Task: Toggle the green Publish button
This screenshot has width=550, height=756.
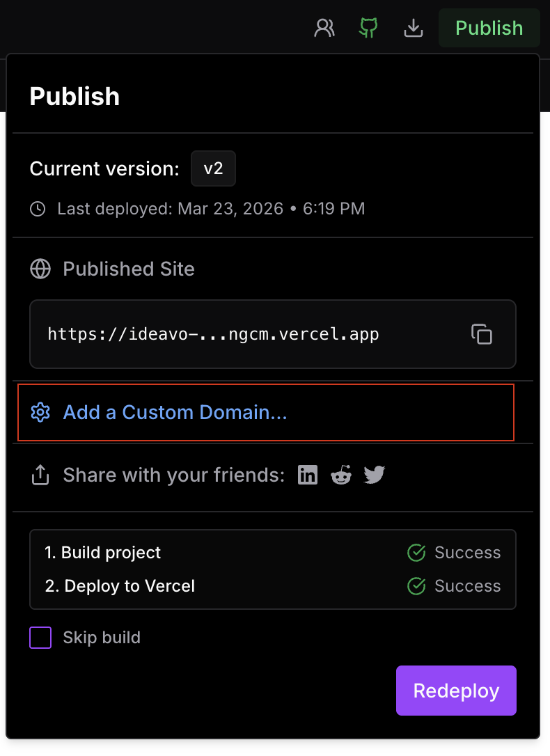Action: pyautogui.click(x=489, y=28)
